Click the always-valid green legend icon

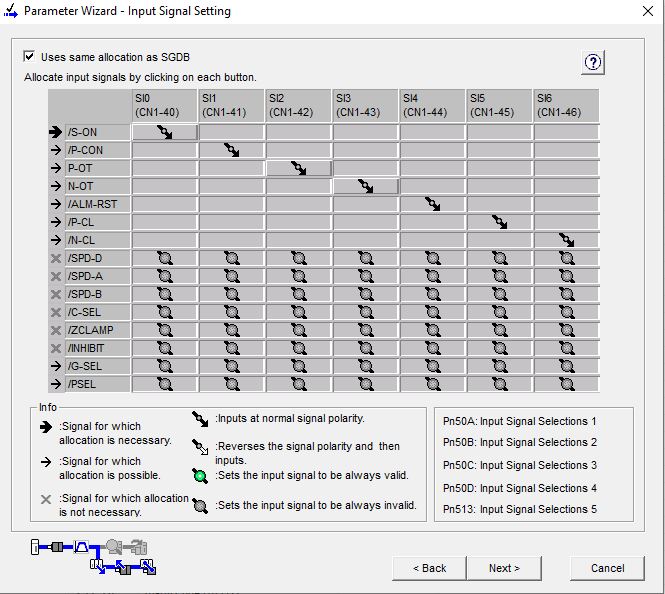(200, 476)
